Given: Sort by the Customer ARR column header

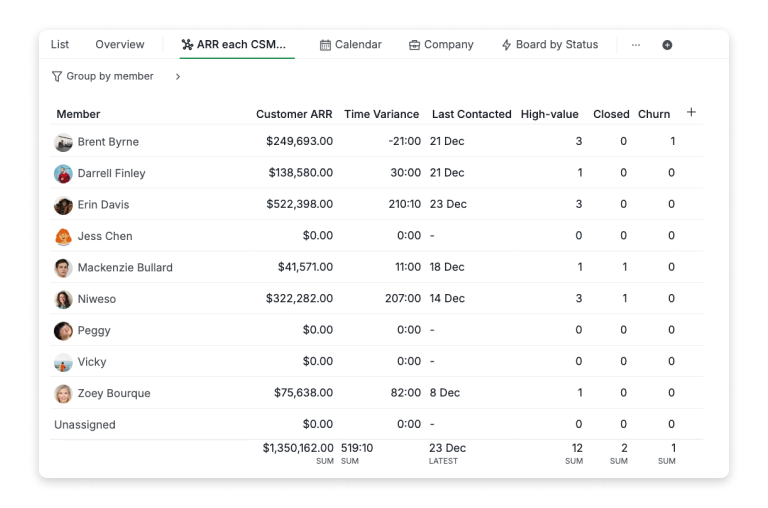Looking at the screenshot, I should click(294, 114).
